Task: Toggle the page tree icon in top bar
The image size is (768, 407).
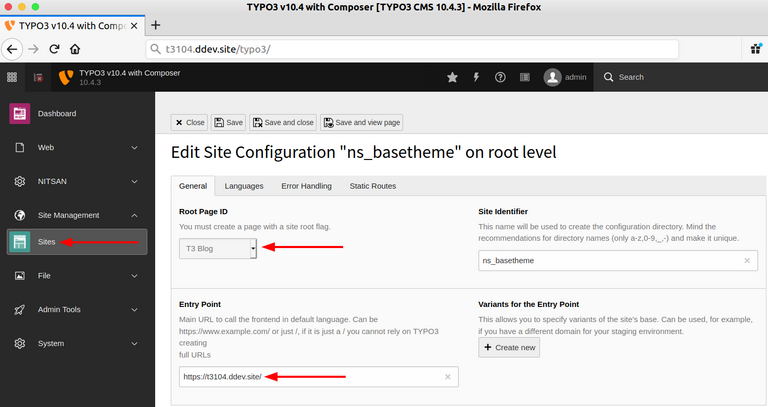Action: tap(38, 77)
